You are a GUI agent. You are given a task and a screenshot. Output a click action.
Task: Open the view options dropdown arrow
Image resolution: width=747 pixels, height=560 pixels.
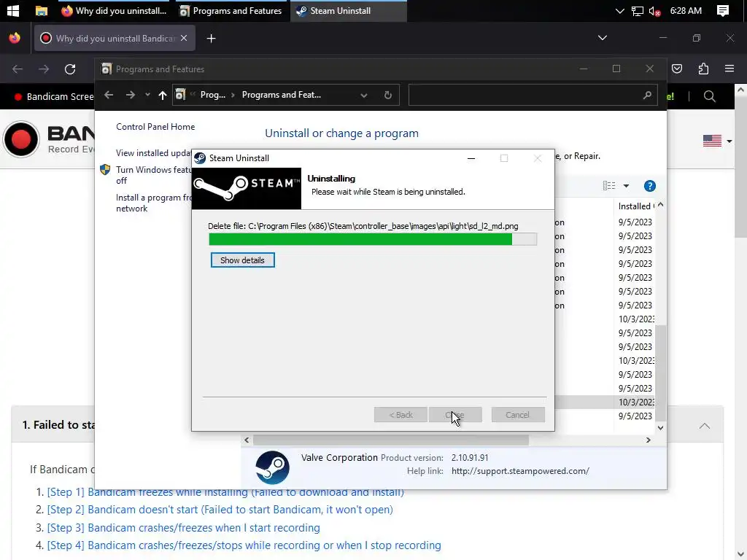[x=626, y=186]
